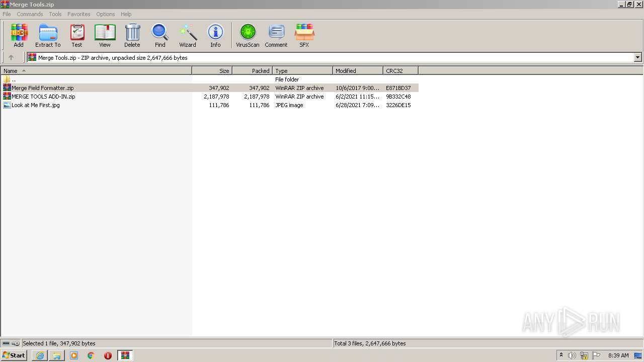Click the 'File folder' type cell
This screenshot has width=644, height=362.
coord(287,79)
